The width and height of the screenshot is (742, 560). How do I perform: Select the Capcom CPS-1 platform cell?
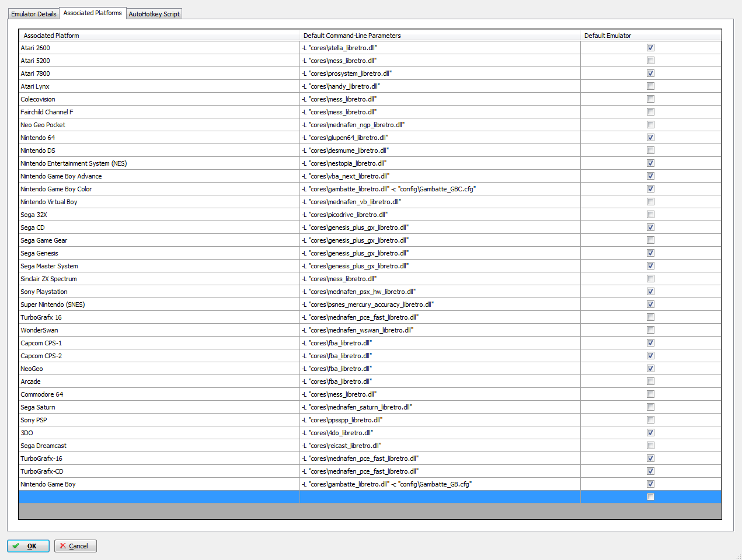159,343
